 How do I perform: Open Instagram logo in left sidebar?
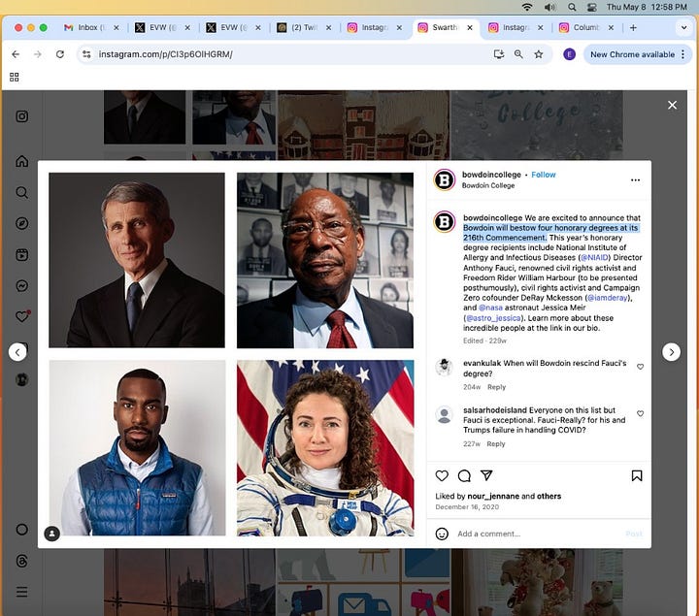tap(21, 116)
